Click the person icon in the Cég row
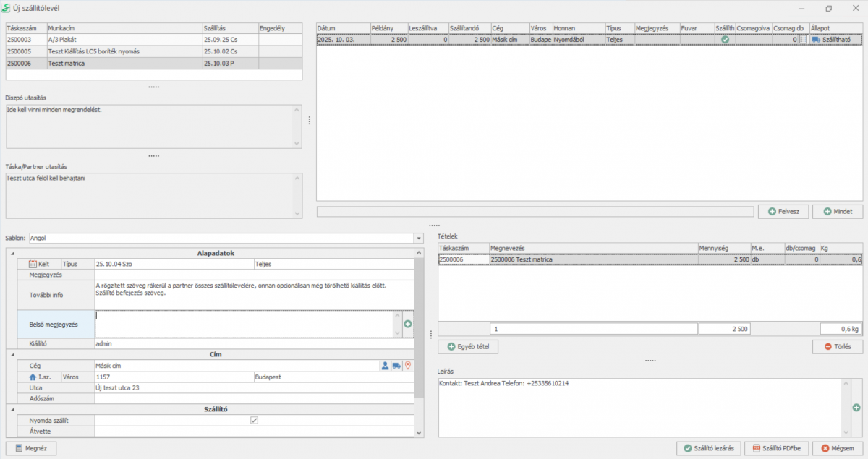This screenshot has height=459, width=868. [x=386, y=366]
